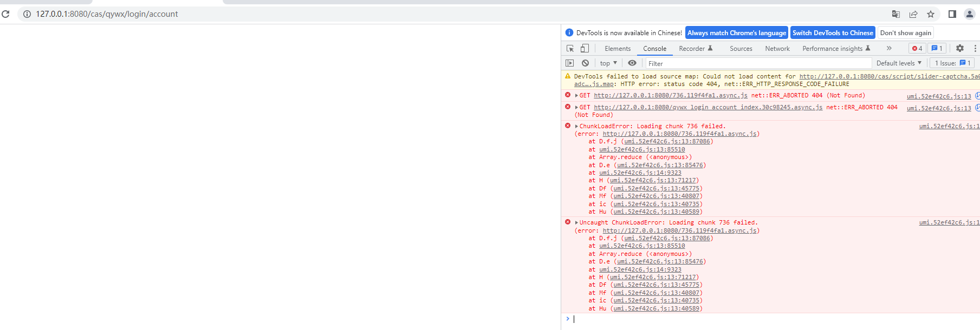Clear the console with the ban icon

click(585, 63)
